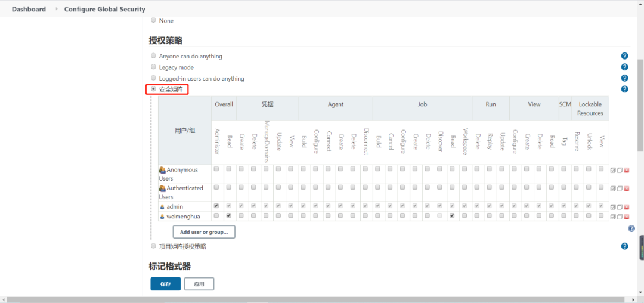644x303 pixels.
Task: Enable Overall Read for Anonymous Users
Action: click(x=229, y=169)
